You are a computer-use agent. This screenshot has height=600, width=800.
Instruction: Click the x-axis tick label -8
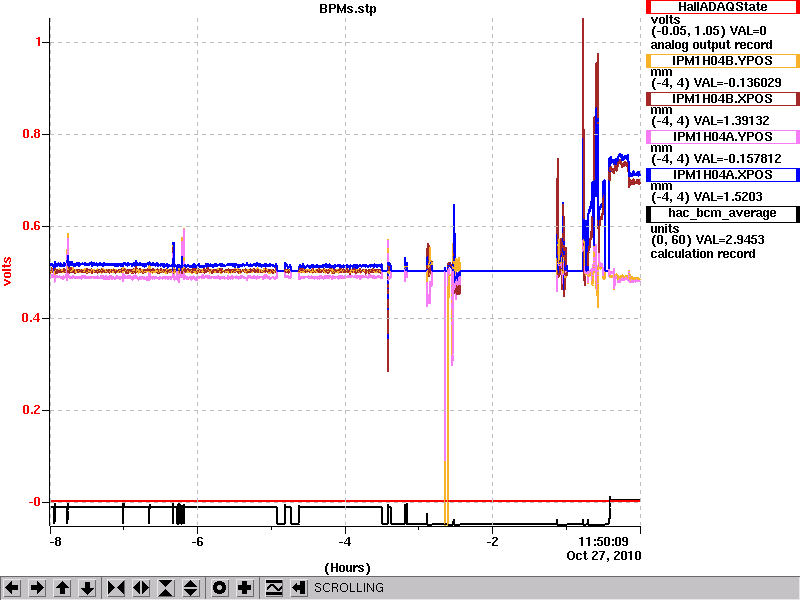coord(55,541)
